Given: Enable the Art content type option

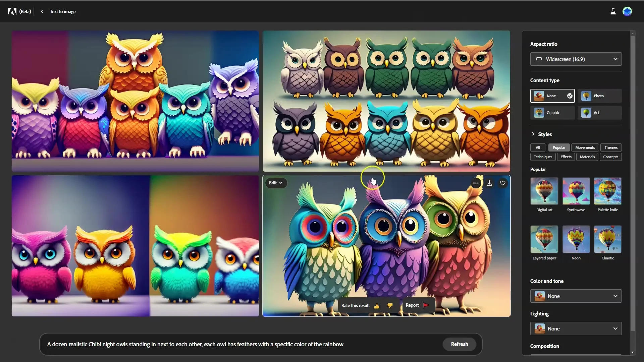Looking at the screenshot, I should (600, 112).
